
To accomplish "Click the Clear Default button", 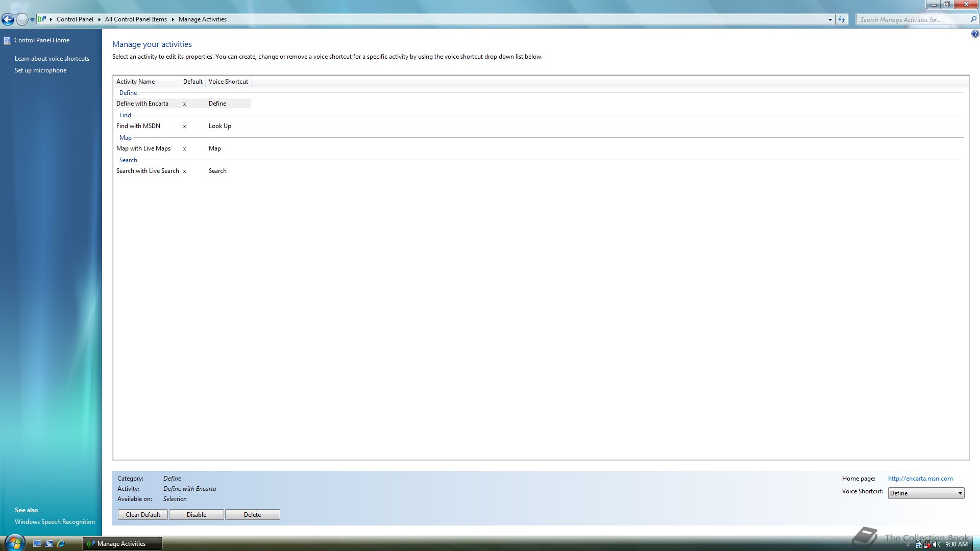I will click(x=143, y=515).
